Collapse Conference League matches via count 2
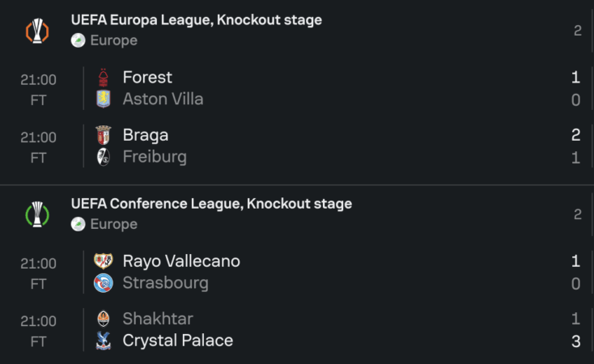The image size is (594, 364). coord(577,214)
